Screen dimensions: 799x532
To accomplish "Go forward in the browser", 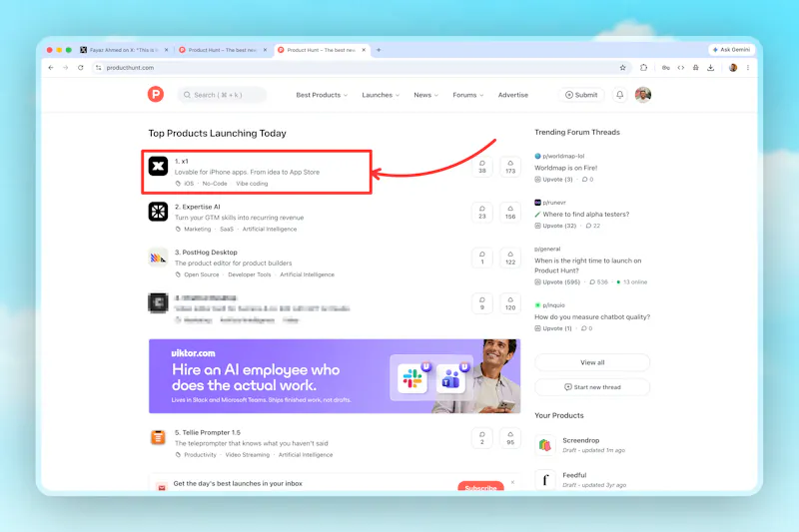I will pyautogui.click(x=66, y=68).
